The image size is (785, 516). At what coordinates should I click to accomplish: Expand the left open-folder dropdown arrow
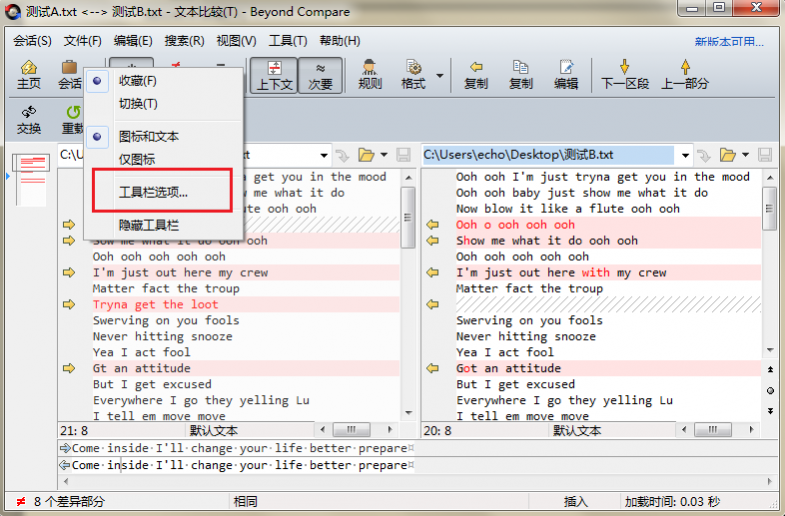coord(384,155)
